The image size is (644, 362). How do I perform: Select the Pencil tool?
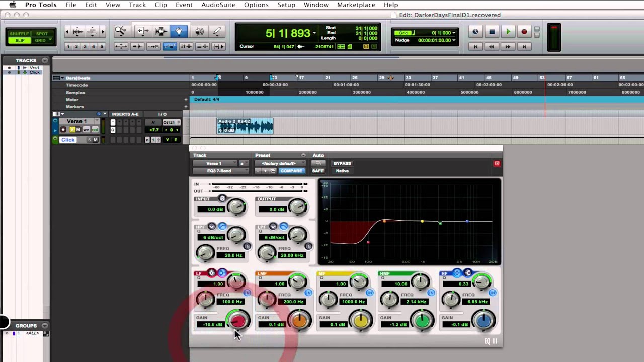point(217,31)
